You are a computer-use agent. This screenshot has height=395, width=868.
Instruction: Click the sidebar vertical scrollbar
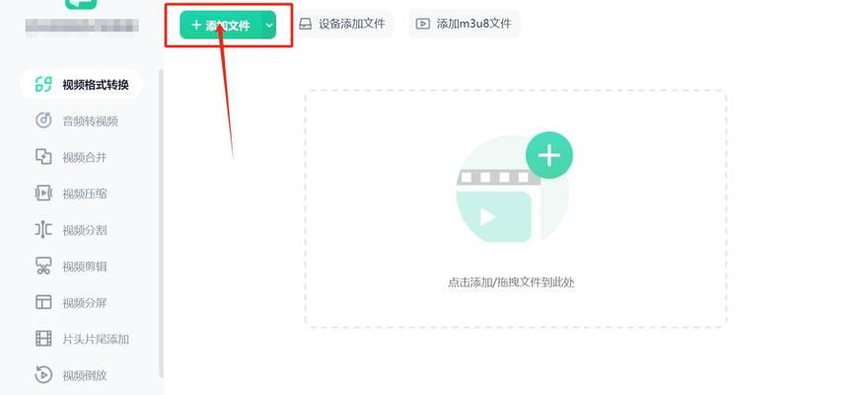(161, 223)
